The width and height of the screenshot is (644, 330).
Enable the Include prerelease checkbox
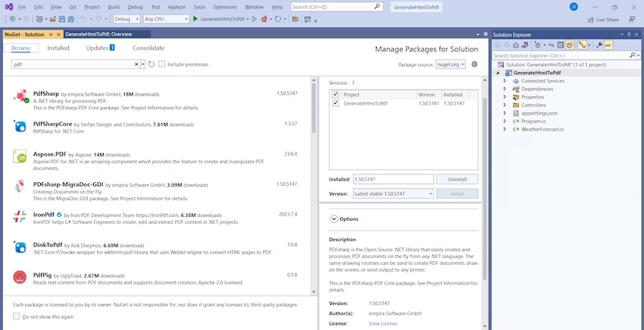click(x=162, y=64)
